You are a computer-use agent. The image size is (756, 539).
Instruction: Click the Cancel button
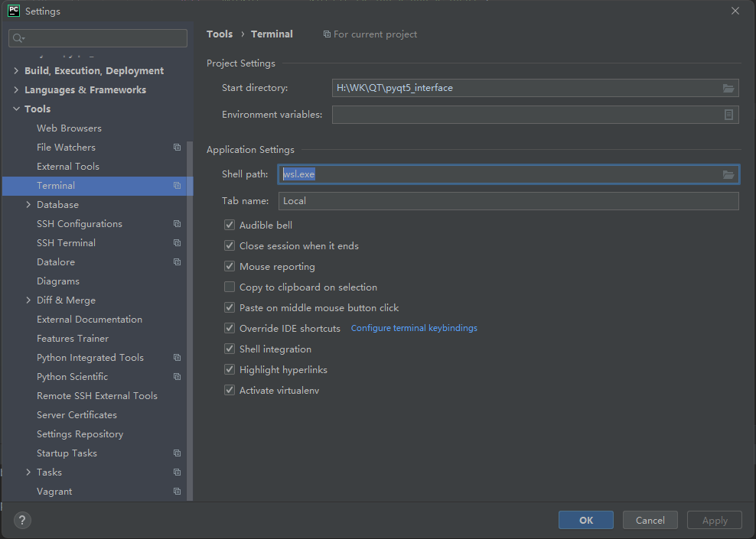tap(650, 520)
